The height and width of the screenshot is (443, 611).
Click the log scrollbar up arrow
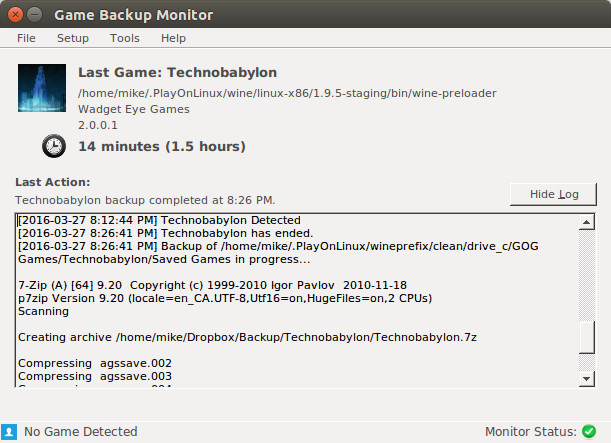pyautogui.click(x=586, y=222)
